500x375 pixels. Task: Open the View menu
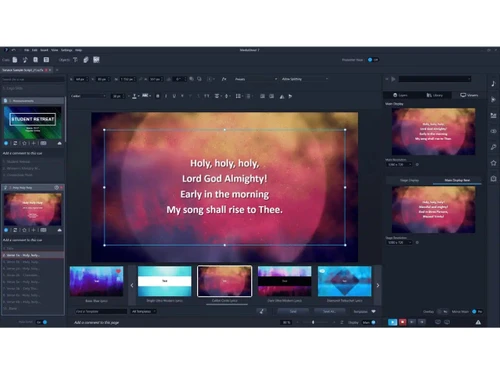point(55,50)
